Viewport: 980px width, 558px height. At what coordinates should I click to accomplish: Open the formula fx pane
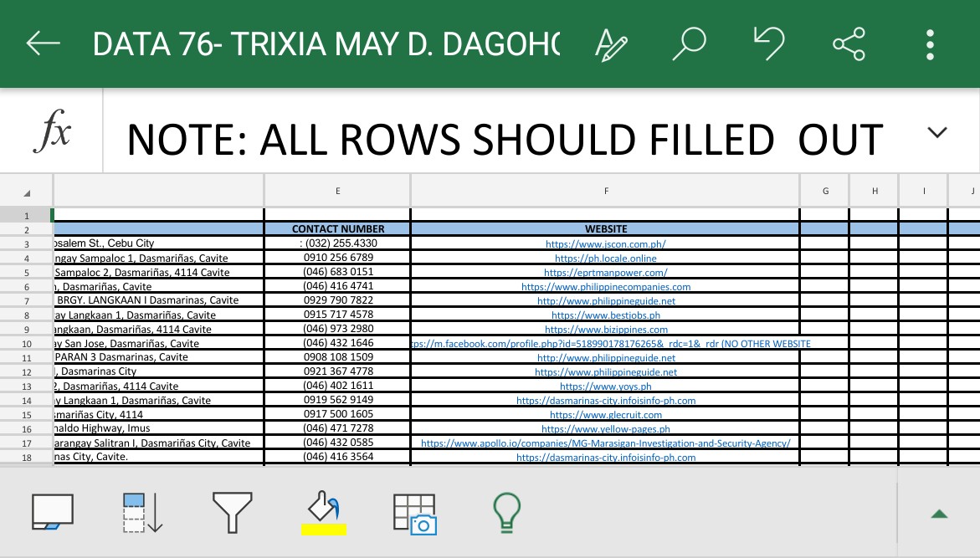point(50,130)
